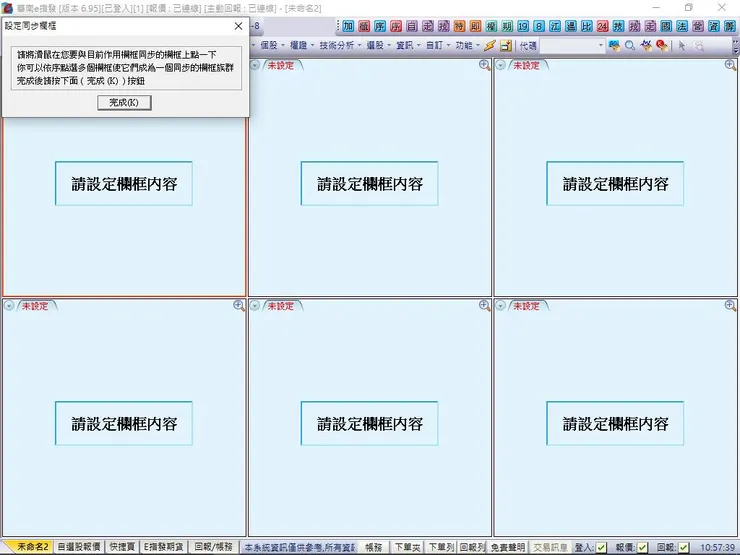Screen dimensions: 740x555
Task: Click the green 期 toolbar icon
Action: 507,26
